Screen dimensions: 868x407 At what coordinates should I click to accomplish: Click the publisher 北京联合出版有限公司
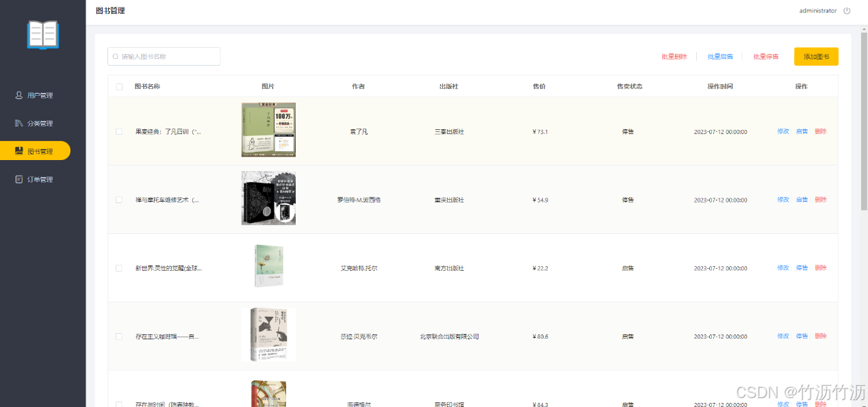(x=449, y=337)
